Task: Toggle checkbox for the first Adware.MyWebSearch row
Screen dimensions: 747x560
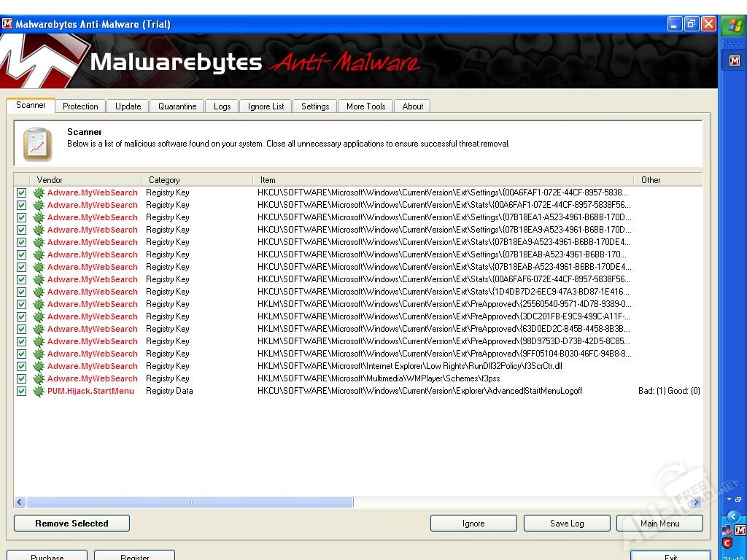Action: point(21,192)
